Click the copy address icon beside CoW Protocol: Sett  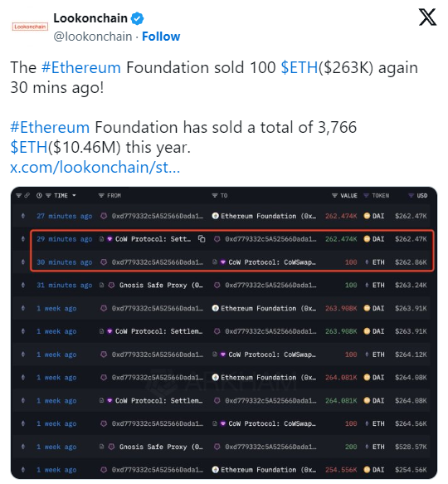pos(202,239)
